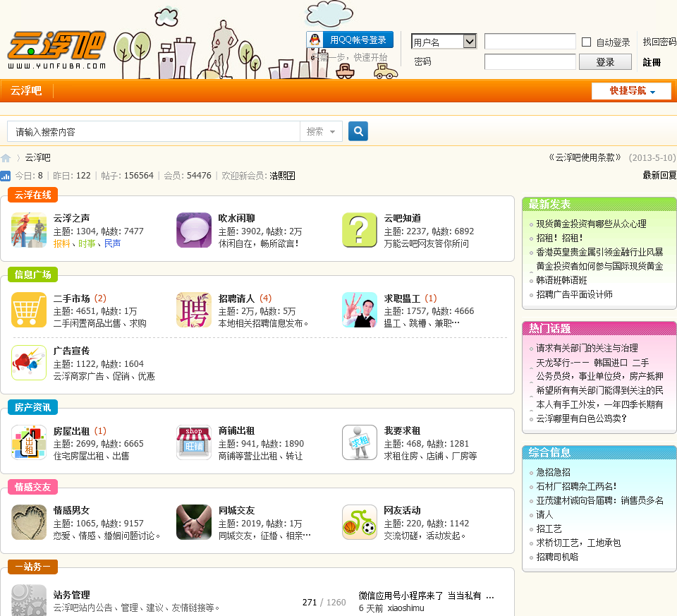Click the blue magnifier search button
The height and width of the screenshot is (616, 677).
358,131
